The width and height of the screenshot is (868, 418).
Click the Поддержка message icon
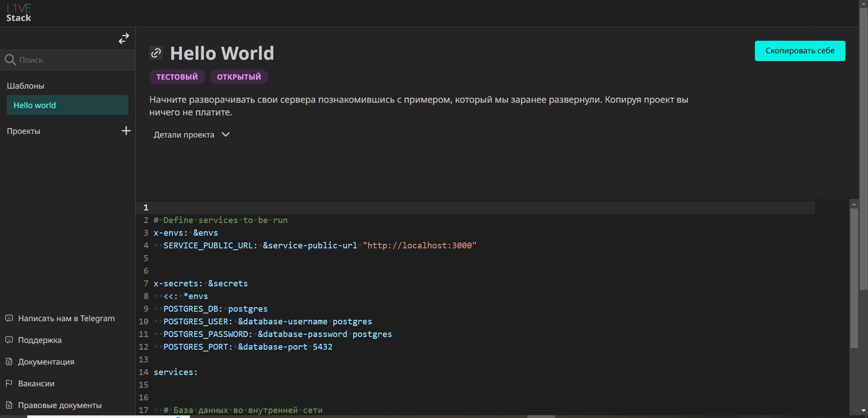click(x=9, y=340)
